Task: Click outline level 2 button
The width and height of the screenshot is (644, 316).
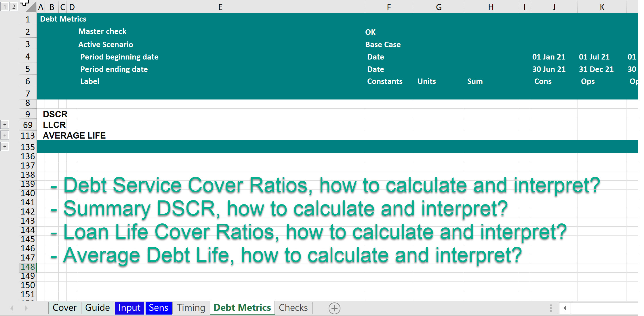Action: [14, 7]
